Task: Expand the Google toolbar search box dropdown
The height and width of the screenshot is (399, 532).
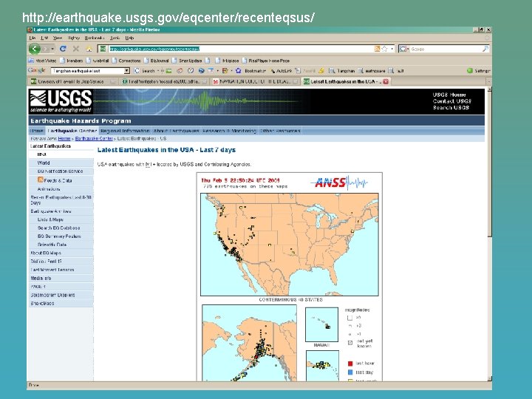Action: point(127,71)
